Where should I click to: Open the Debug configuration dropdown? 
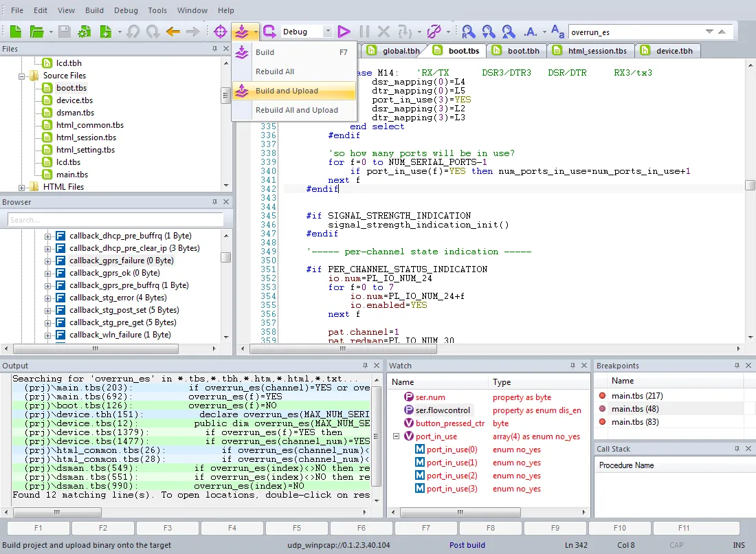[x=328, y=32]
